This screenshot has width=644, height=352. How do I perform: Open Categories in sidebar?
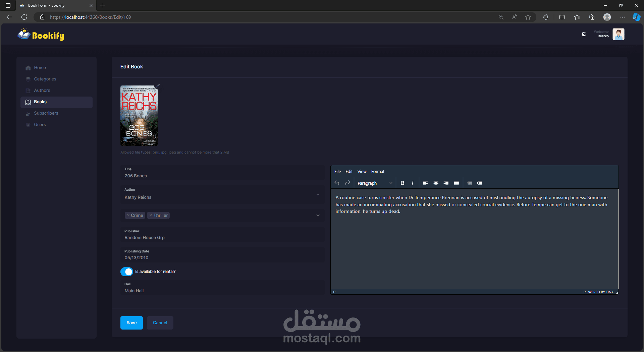(56, 79)
